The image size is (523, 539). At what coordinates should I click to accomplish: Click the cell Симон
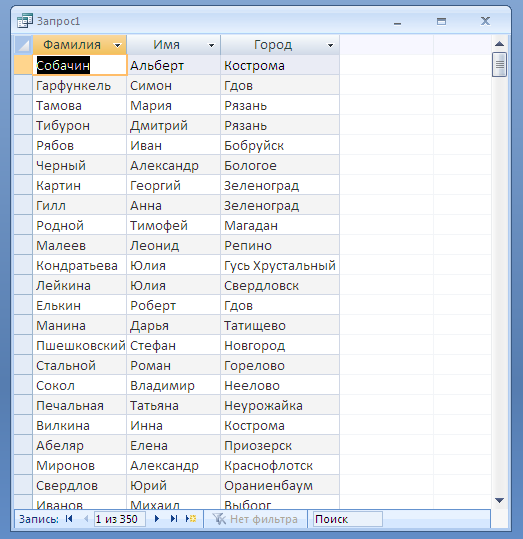coord(174,85)
